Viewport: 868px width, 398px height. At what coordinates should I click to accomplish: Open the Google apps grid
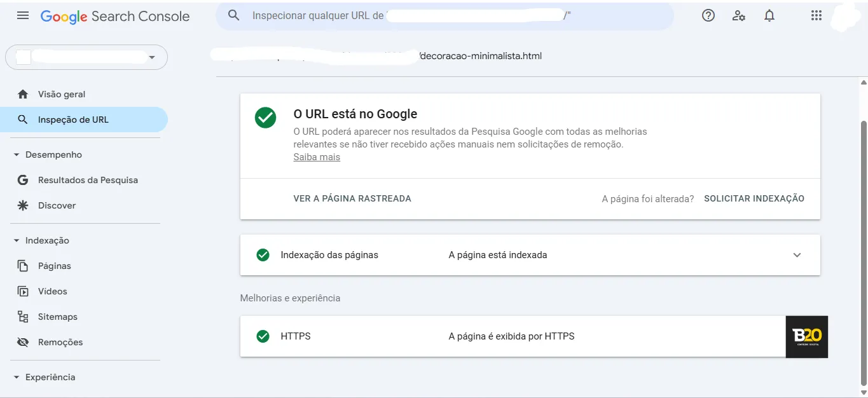[x=816, y=16]
